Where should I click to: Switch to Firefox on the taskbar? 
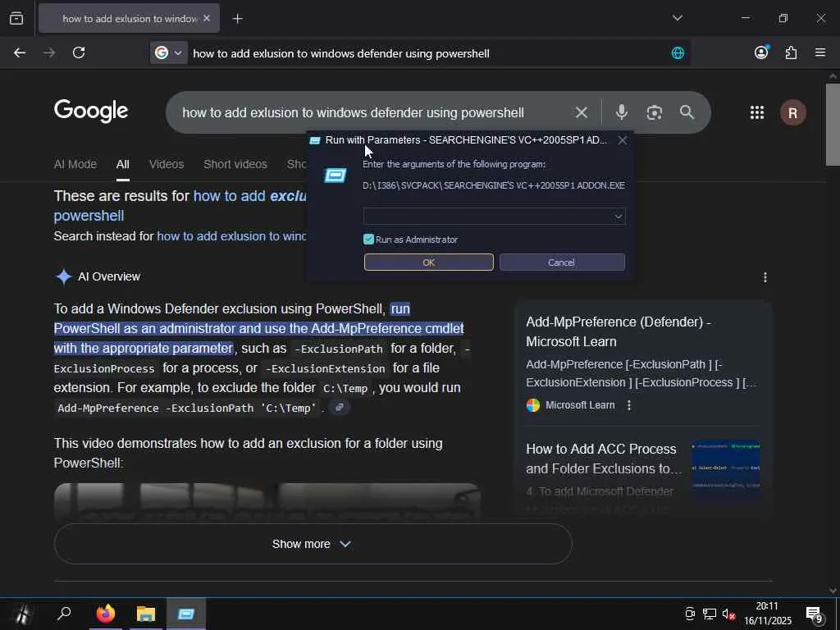[x=106, y=614]
